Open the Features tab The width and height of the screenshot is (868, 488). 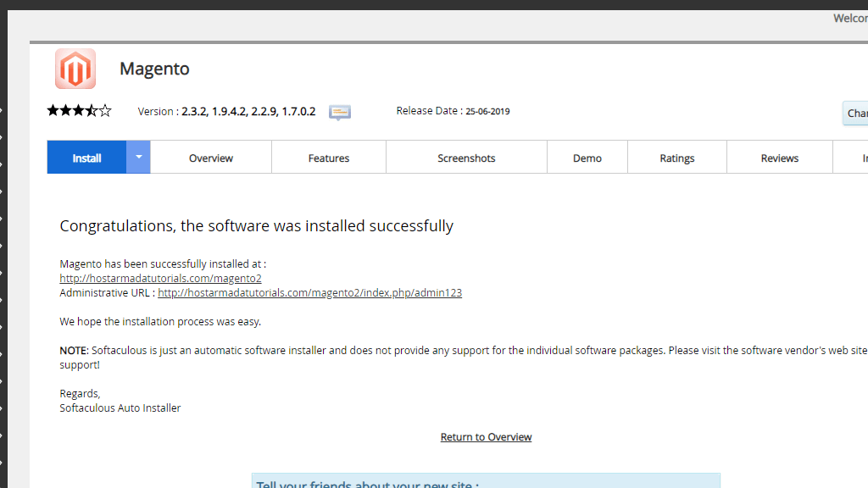coord(328,158)
